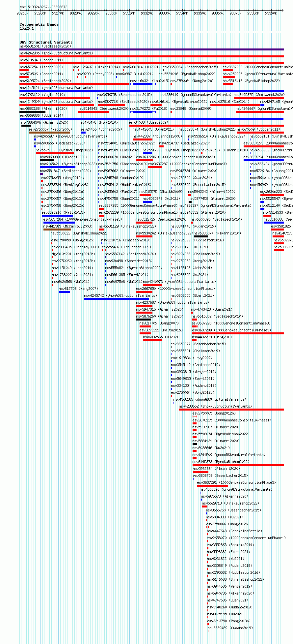Open esv24455 (Conrad2009) variant
This screenshot has width=293, height=644.
101,129
